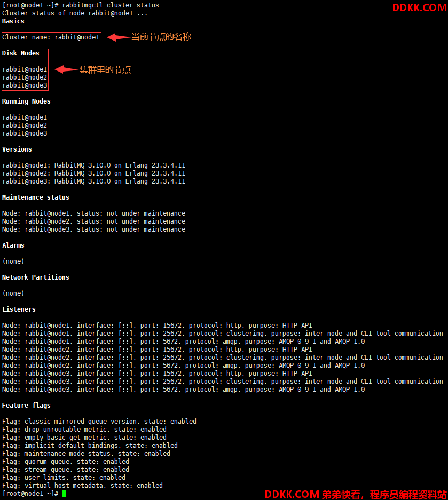Click the stream_queue flag line
The image size is (448, 500).
pyautogui.click(x=66, y=470)
